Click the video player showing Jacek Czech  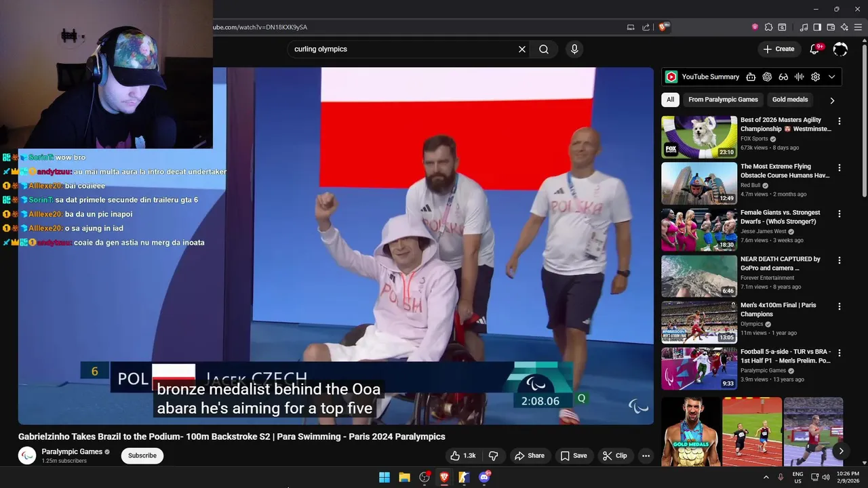click(336, 245)
